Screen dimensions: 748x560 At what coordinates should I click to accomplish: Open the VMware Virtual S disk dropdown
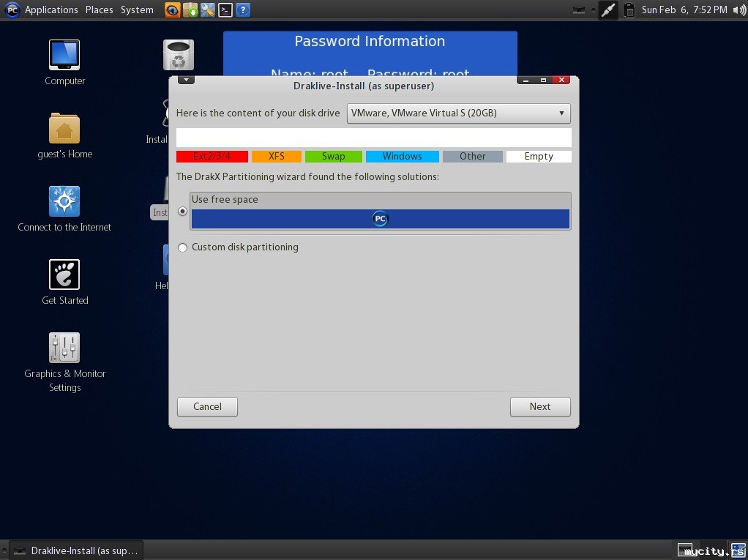[458, 113]
